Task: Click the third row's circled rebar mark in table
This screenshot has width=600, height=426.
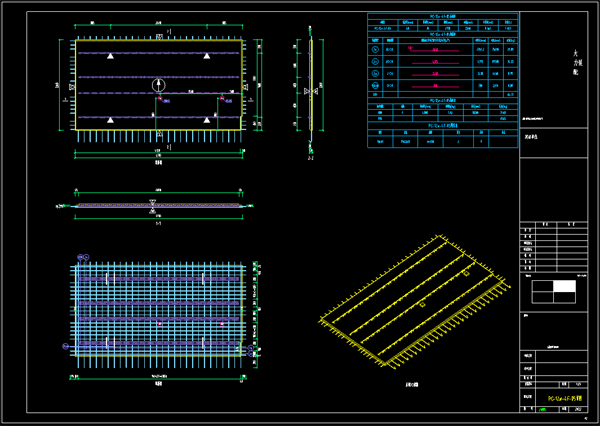Action: click(x=375, y=73)
